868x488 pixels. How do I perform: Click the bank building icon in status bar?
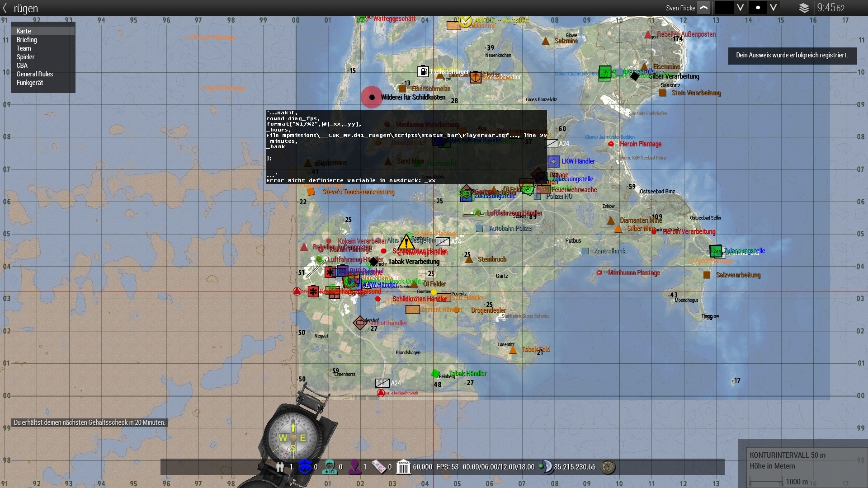pos(403,467)
